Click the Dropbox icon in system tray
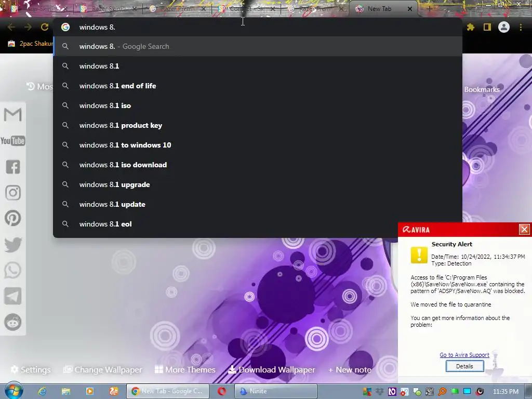 [x=380, y=392]
